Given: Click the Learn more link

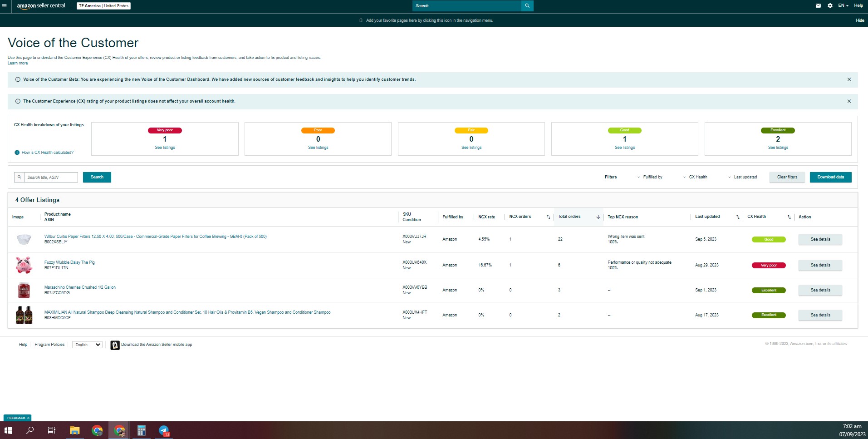Looking at the screenshot, I should click(x=18, y=63).
